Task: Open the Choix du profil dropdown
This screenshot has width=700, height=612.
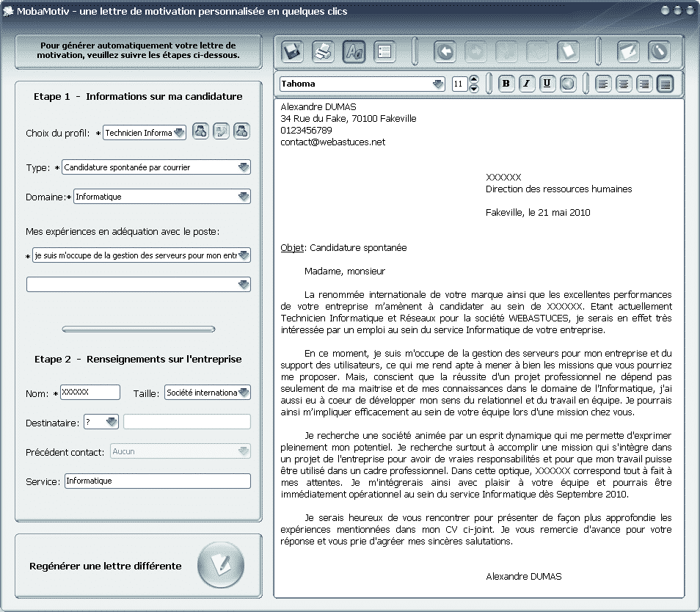Action: 145,133
